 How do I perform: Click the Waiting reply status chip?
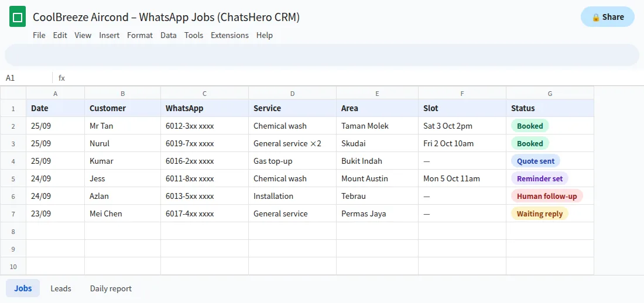[x=540, y=214]
